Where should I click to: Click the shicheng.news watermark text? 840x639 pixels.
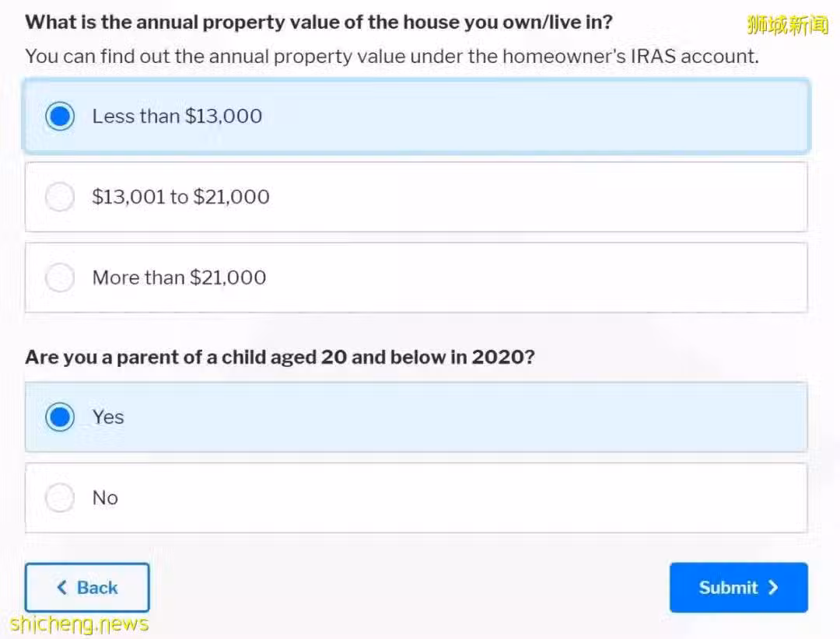tap(79, 624)
